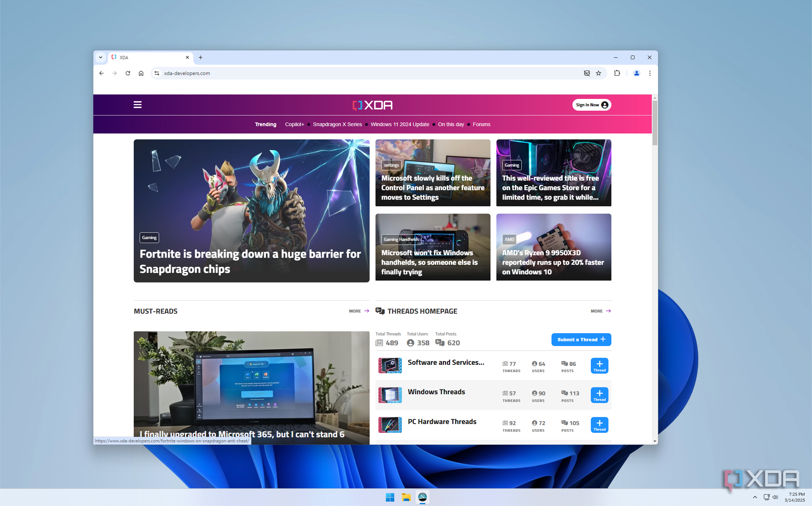Viewport: 812px width, 506px height.
Task: Open MORE link next to Must-Reads
Action: pos(359,311)
